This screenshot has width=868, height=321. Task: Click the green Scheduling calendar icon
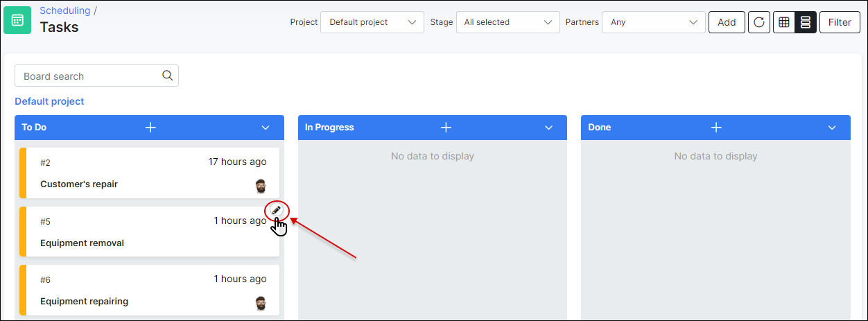17,20
